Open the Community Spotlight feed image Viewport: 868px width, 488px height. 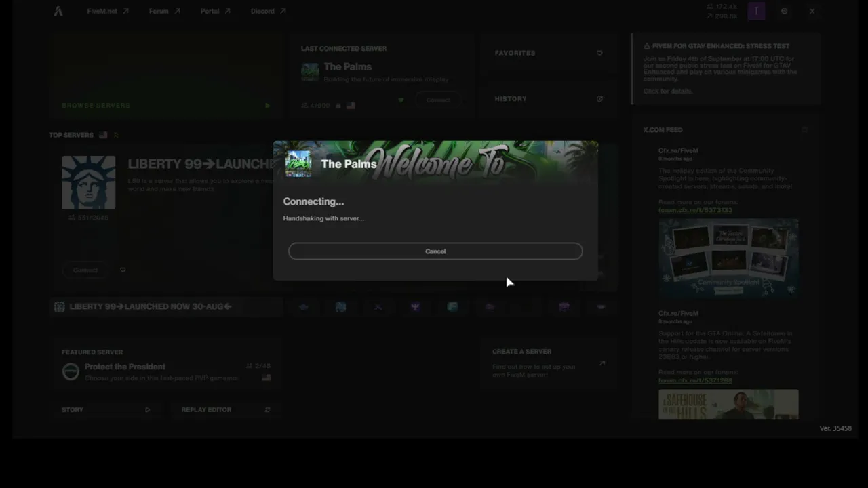[728, 258]
